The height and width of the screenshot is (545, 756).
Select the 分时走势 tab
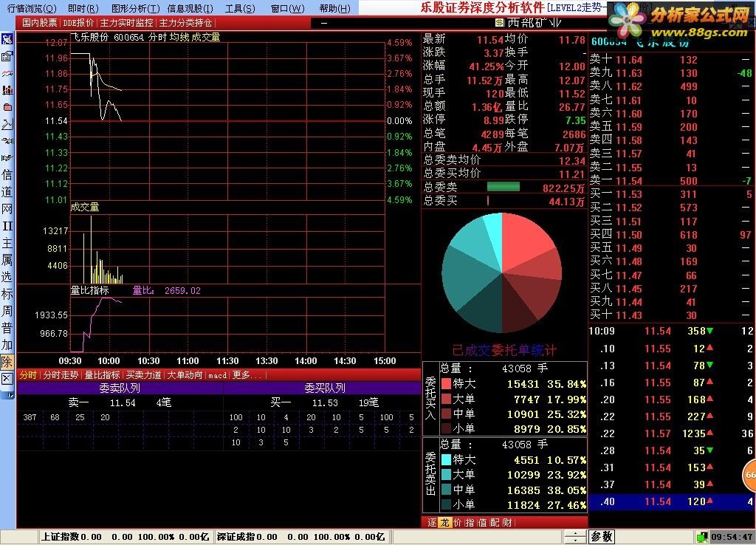pos(61,374)
